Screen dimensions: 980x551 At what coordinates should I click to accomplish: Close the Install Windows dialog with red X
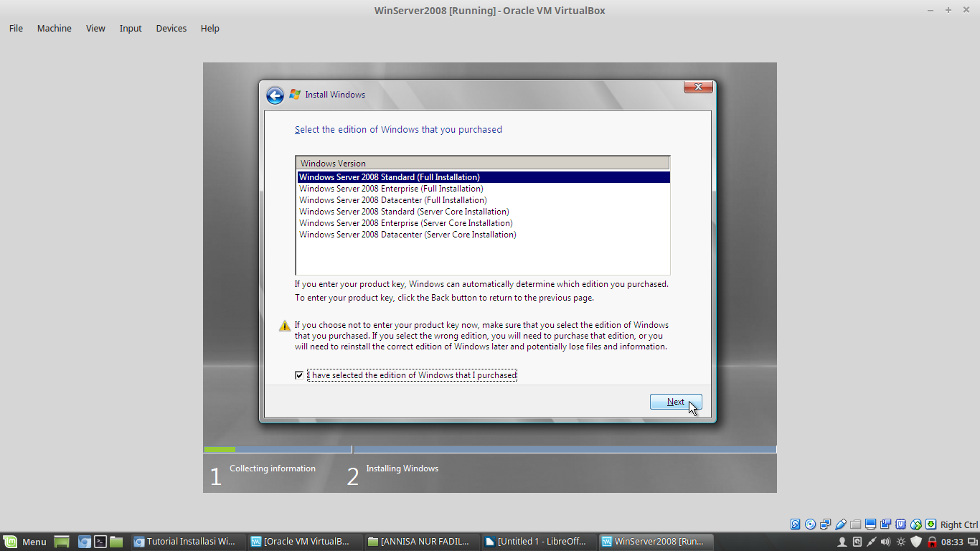click(698, 87)
